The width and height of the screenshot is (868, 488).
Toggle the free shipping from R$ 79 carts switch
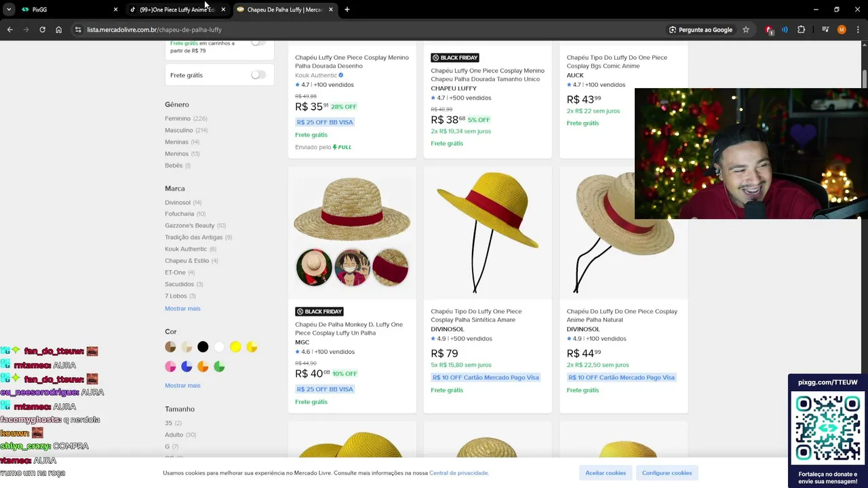[x=258, y=43]
